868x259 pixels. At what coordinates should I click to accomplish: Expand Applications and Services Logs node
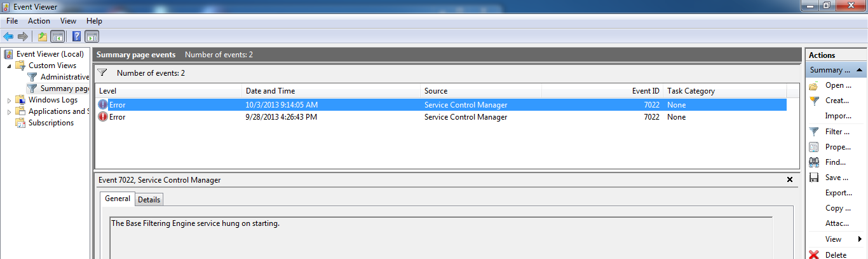(x=9, y=111)
